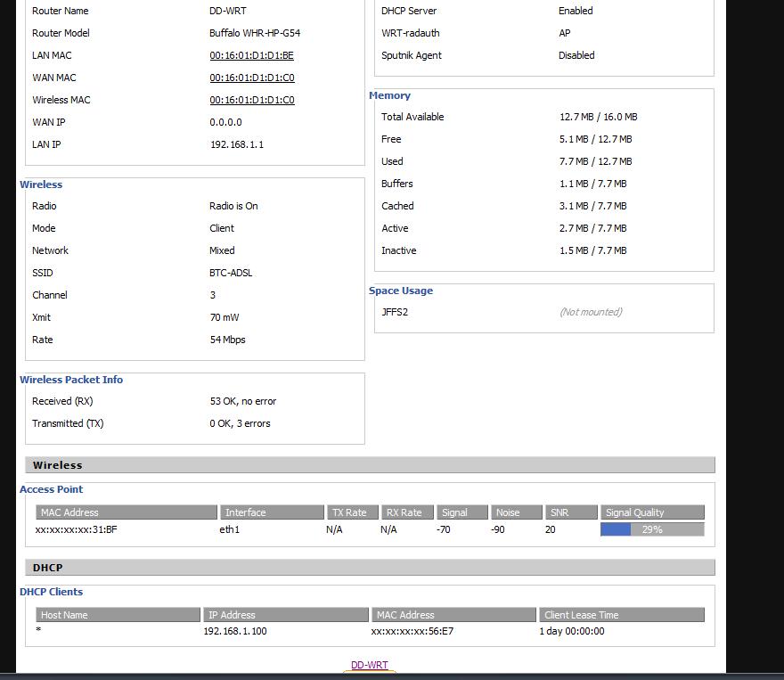Open the WAN MAC address link
Image resolution: width=784 pixels, height=680 pixels.
[x=251, y=78]
